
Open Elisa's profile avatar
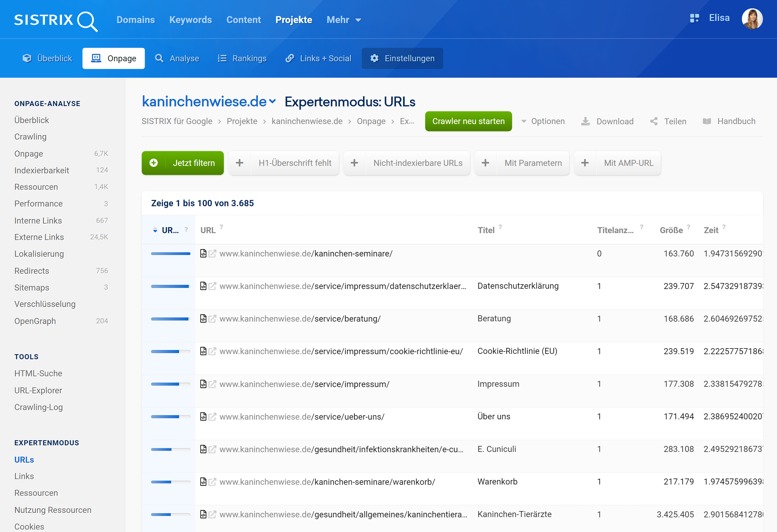(752, 19)
